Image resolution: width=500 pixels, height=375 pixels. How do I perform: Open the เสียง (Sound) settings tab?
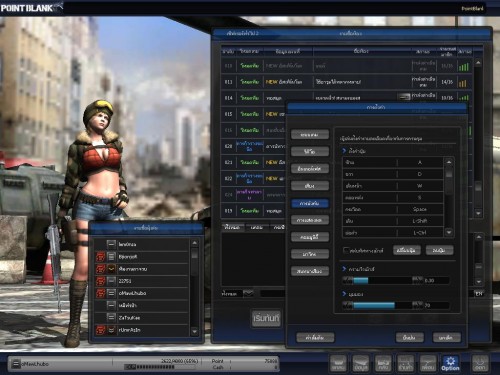pos(310,186)
